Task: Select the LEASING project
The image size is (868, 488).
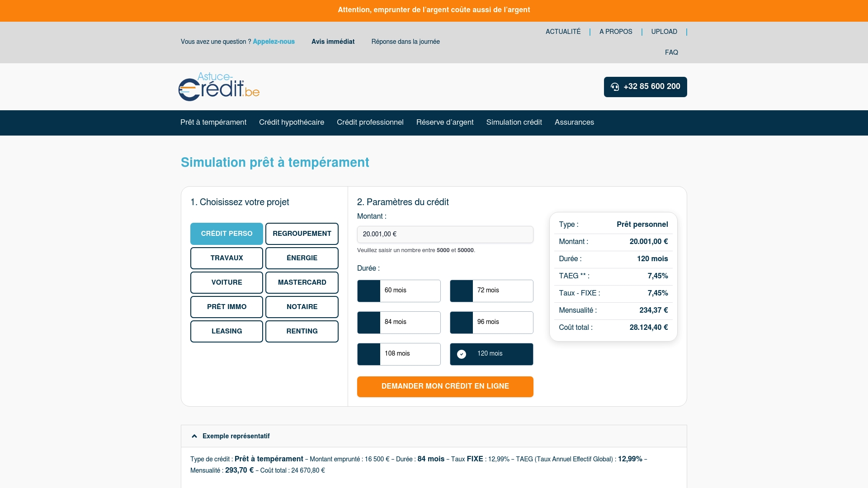Action: click(x=226, y=331)
